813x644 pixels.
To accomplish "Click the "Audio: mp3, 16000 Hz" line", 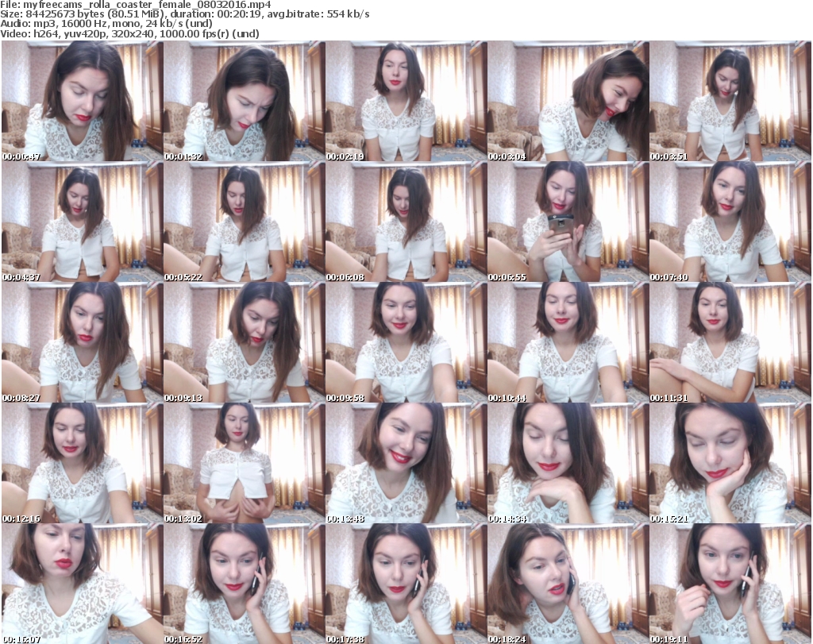I will tap(106, 24).
